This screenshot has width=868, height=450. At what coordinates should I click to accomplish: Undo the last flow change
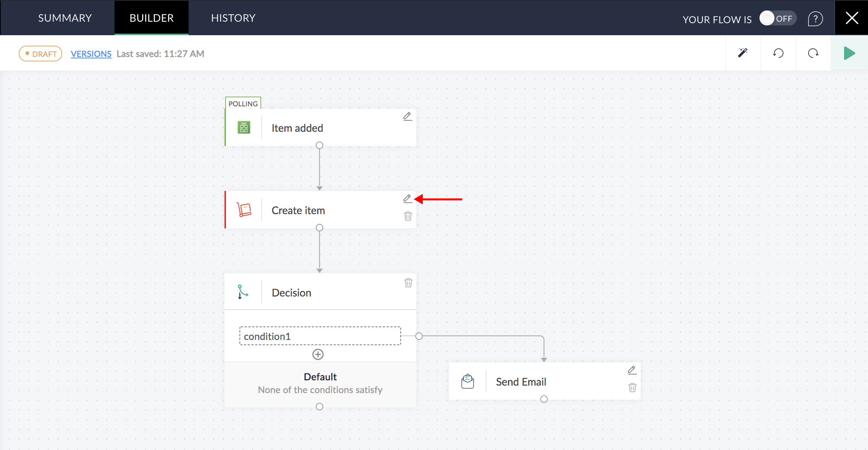tap(778, 53)
